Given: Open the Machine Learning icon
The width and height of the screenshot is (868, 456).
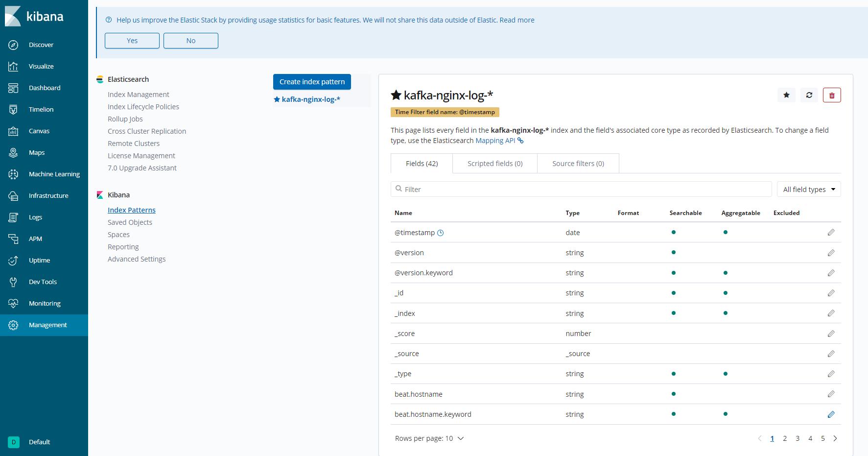Looking at the screenshot, I should pyautogui.click(x=13, y=174).
